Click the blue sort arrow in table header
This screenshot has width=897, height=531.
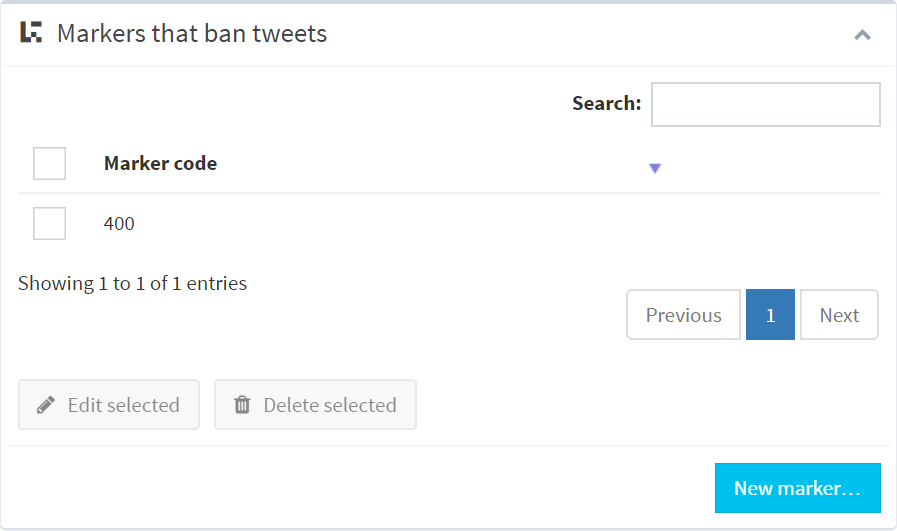(655, 169)
